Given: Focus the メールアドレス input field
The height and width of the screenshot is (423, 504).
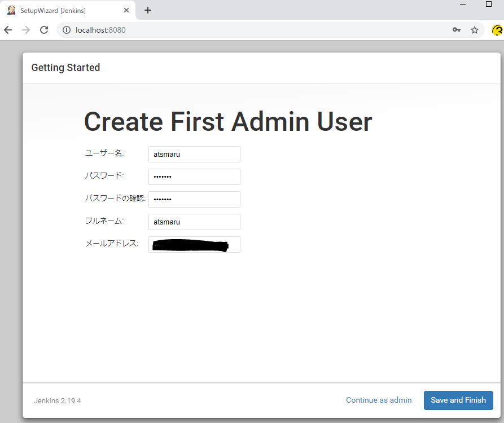Looking at the screenshot, I should tap(194, 244).
